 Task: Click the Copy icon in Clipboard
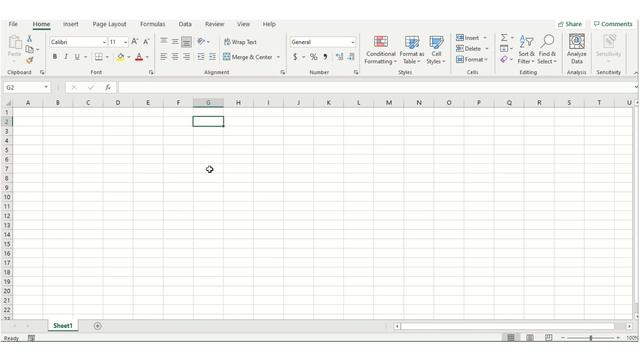tap(29, 49)
